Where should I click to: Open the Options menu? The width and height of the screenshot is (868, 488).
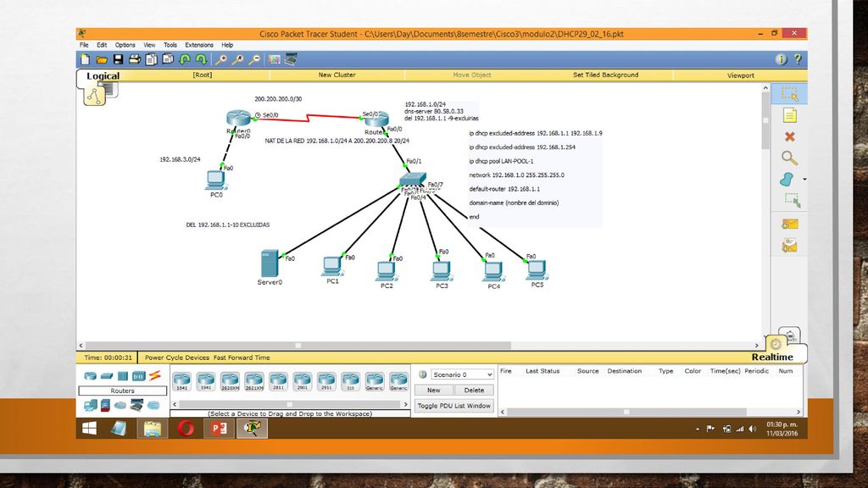(x=125, y=45)
